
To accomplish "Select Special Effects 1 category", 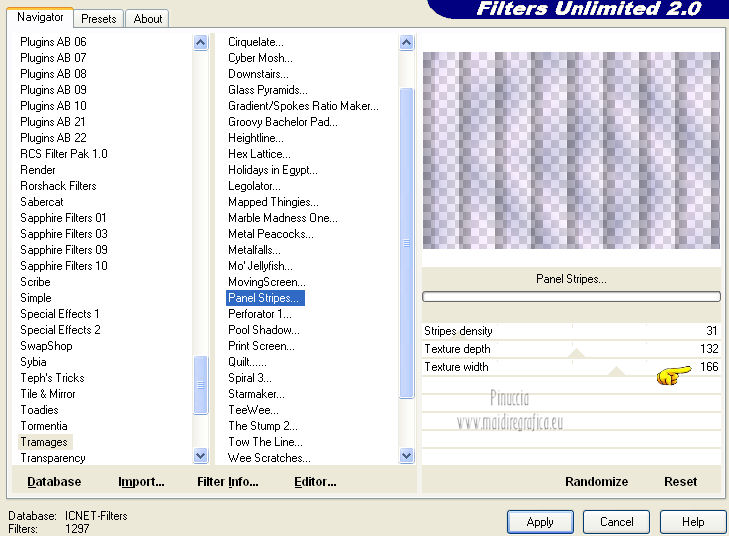I will pos(60,314).
